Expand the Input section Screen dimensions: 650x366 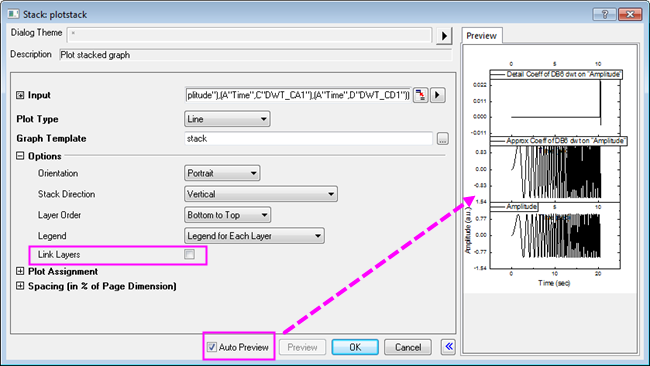pyautogui.click(x=20, y=95)
